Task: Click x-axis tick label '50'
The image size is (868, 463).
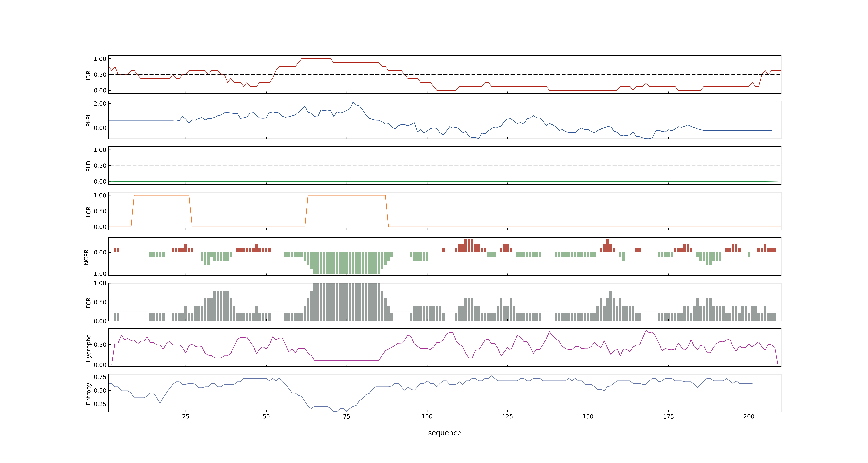Action: tap(266, 416)
